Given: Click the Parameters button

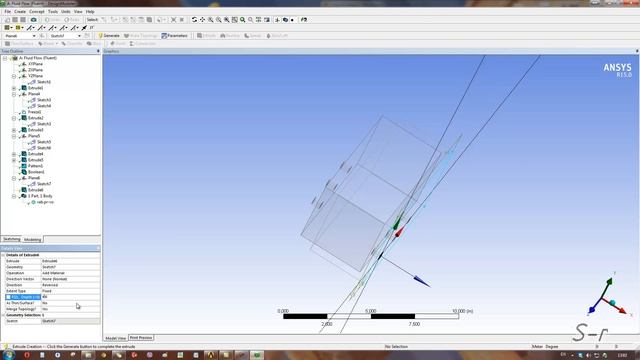Looking at the screenshot, I should tap(175, 36).
